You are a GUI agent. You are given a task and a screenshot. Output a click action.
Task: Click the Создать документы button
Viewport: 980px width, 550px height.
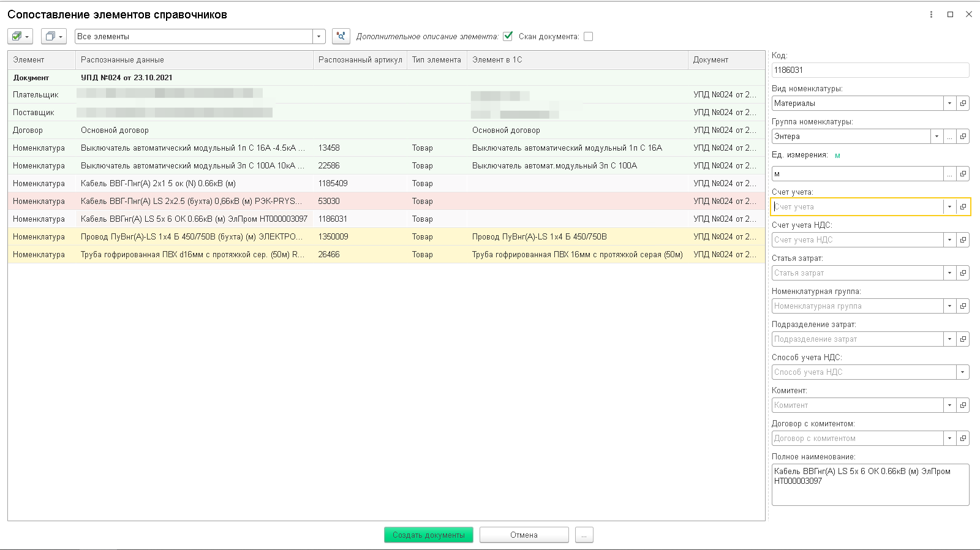coord(429,535)
